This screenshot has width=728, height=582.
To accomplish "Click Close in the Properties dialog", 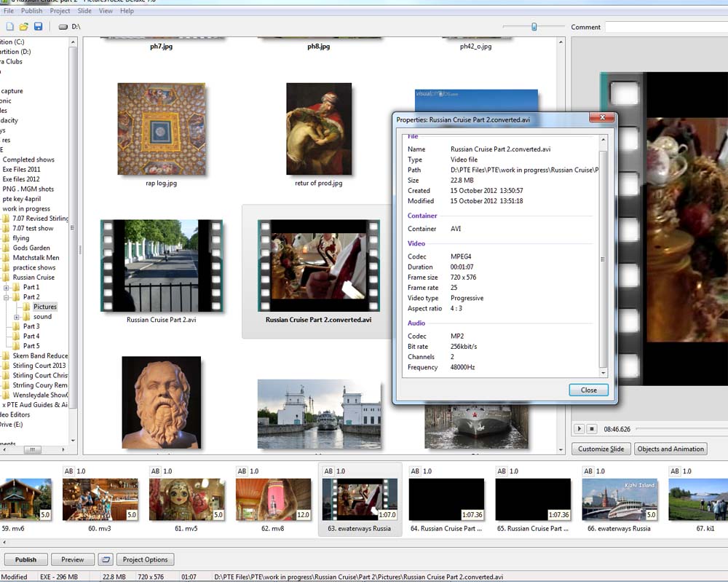I will 588,390.
